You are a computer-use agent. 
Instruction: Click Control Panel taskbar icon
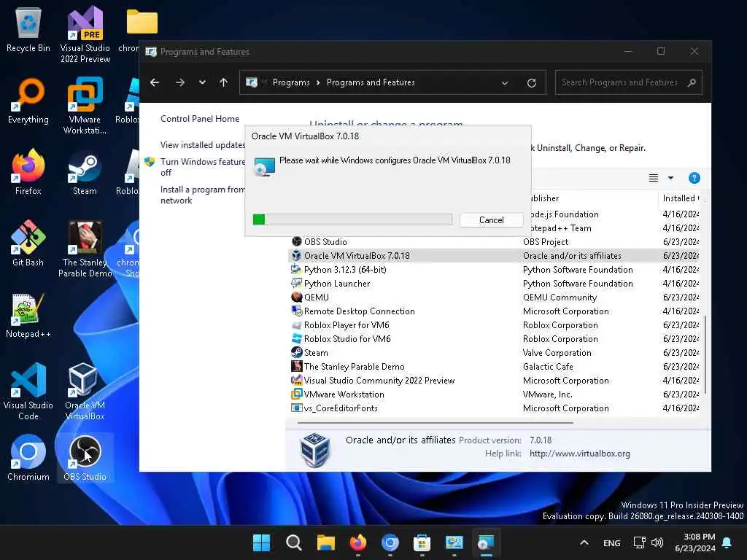pos(454,542)
